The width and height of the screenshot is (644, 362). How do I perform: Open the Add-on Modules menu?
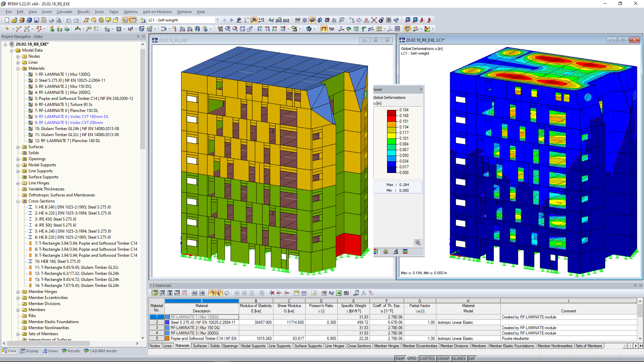[157, 12]
